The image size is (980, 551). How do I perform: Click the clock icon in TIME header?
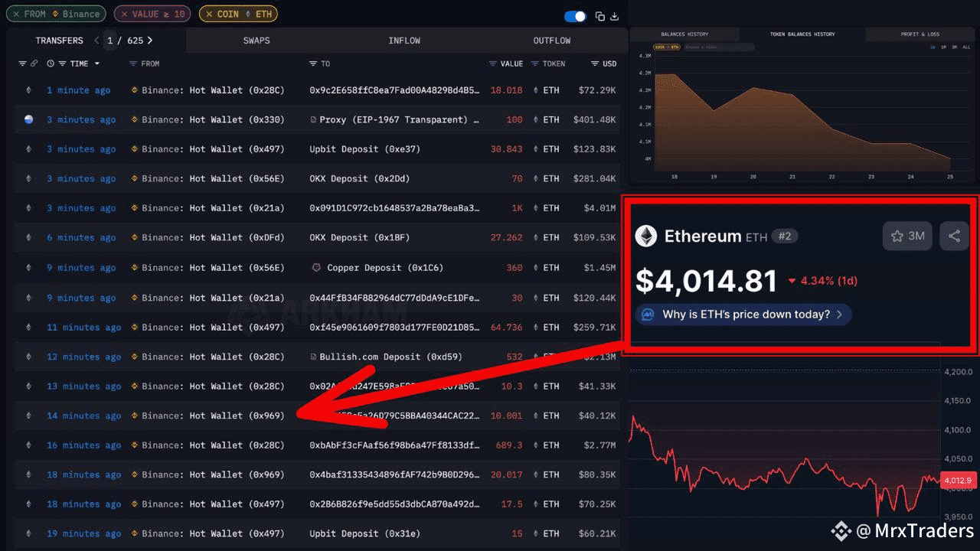[x=51, y=64]
